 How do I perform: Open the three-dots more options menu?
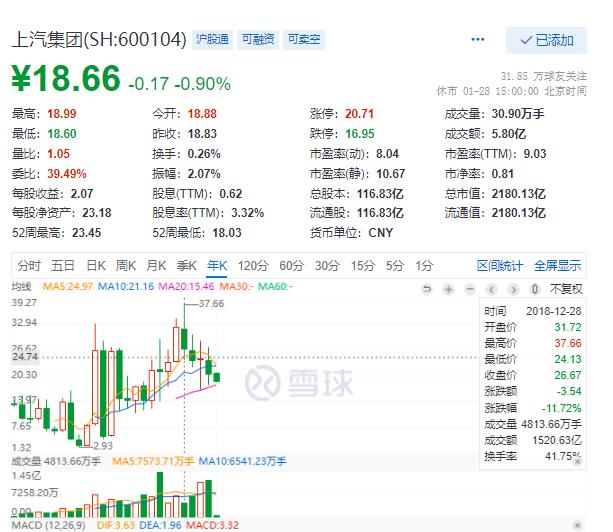pyautogui.click(x=477, y=39)
